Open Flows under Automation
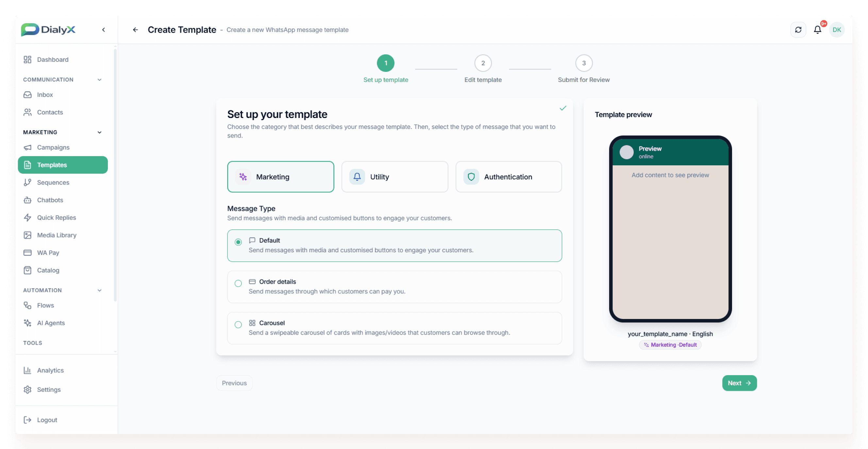 [63, 305]
